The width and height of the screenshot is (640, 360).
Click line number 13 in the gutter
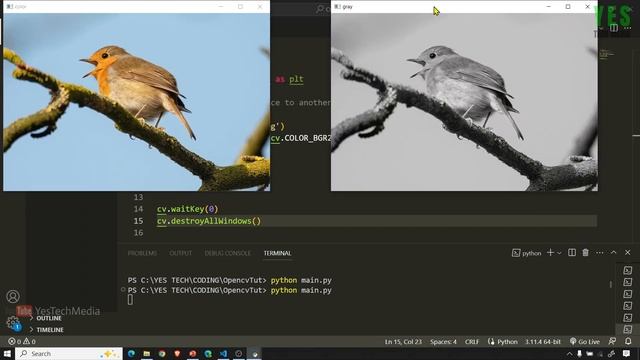[x=138, y=197]
